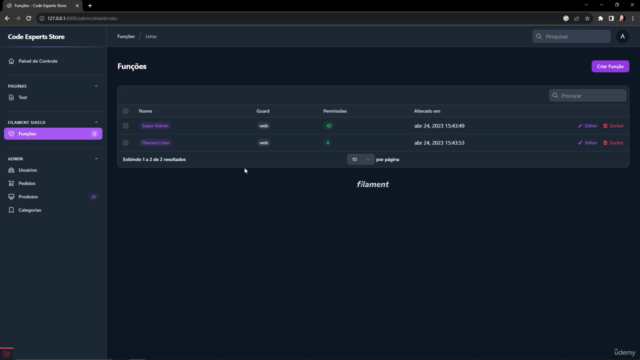Screen dimensions: 640x360
Task: Click the Filament User modification date
Action: tap(439, 143)
